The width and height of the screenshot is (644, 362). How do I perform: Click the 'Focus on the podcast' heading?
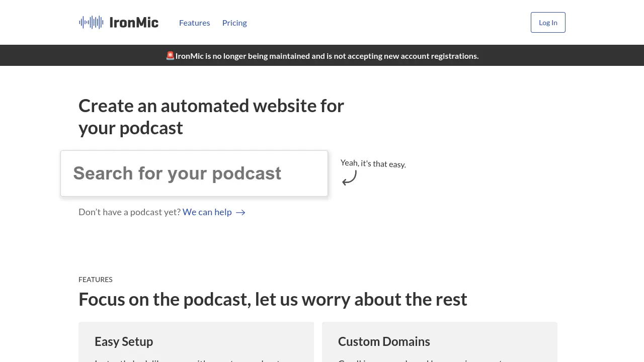pyautogui.click(x=273, y=299)
